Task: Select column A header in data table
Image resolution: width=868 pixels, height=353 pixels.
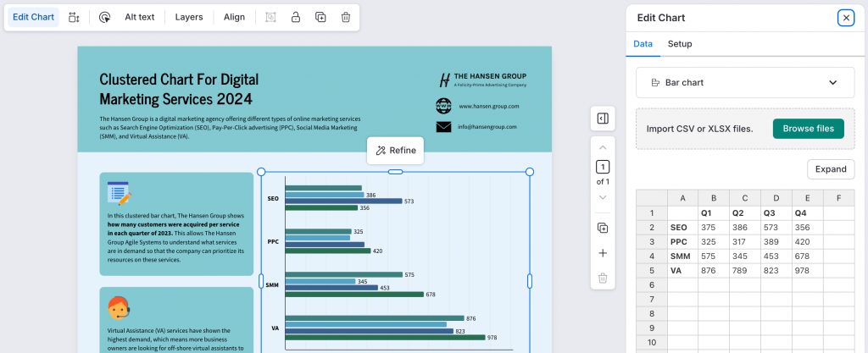Action: [x=682, y=198]
